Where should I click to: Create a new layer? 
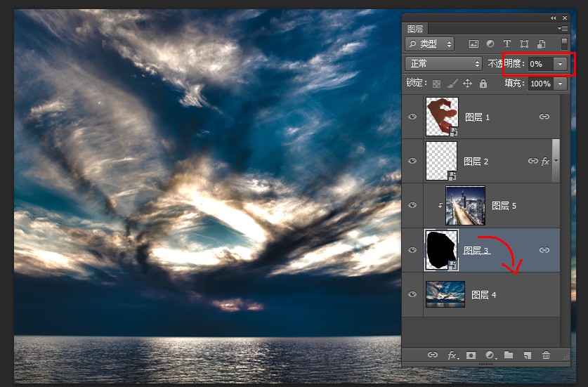528,355
